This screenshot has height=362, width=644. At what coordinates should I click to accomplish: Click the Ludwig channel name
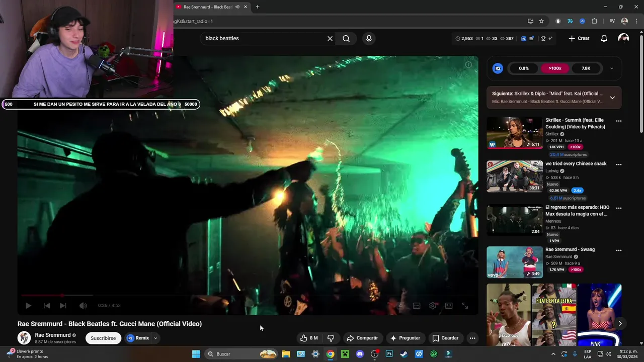pyautogui.click(x=552, y=171)
